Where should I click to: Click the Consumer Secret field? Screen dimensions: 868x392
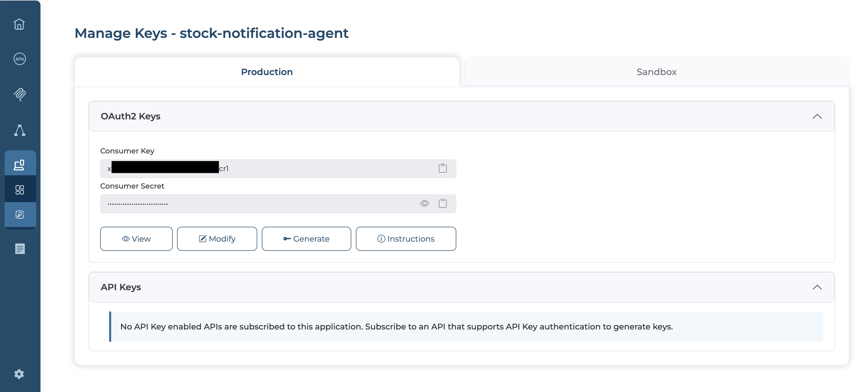pos(278,204)
